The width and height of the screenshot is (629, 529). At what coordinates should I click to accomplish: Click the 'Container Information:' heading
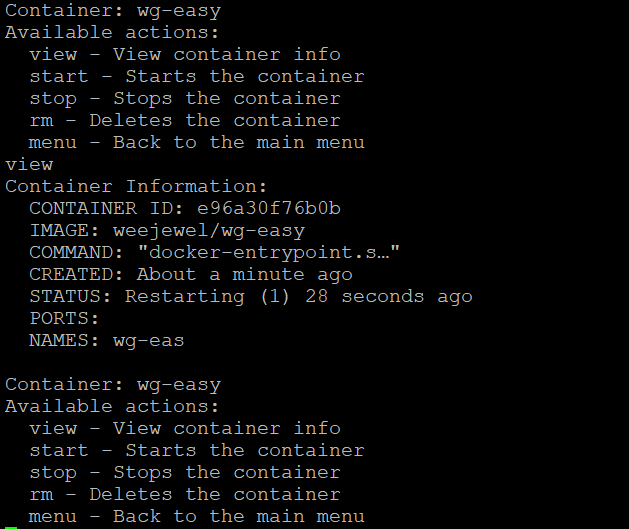click(x=136, y=186)
